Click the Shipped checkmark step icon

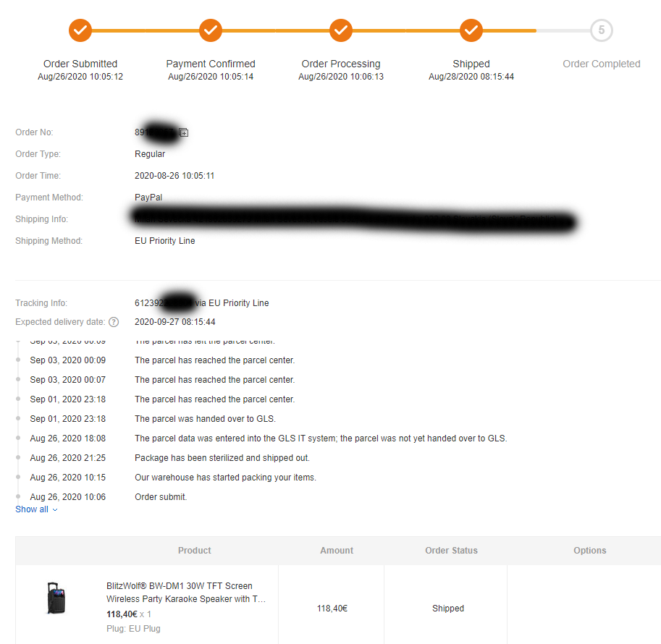(471, 30)
